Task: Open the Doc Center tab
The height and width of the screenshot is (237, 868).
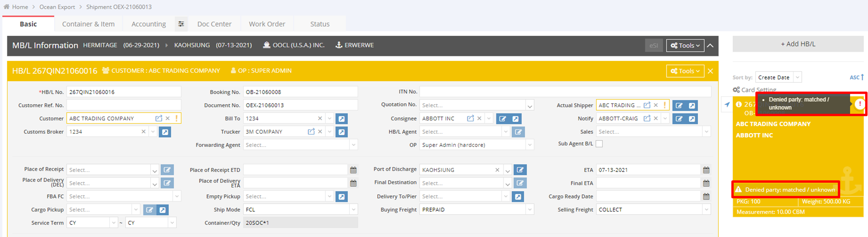Action: pyautogui.click(x=214, y=24)
